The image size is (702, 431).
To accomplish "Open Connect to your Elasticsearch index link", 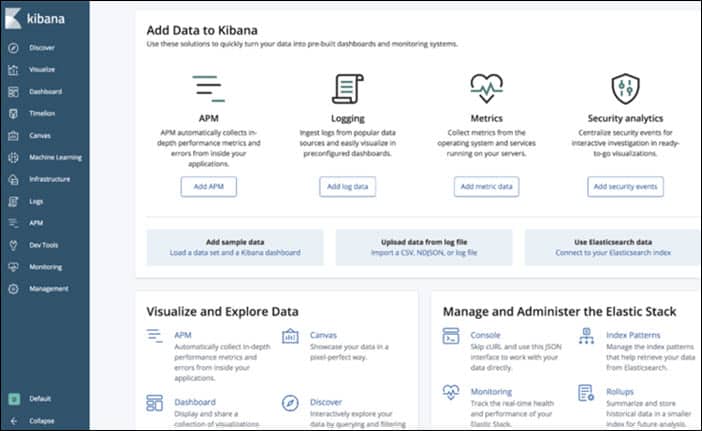I will coord(613,253).
